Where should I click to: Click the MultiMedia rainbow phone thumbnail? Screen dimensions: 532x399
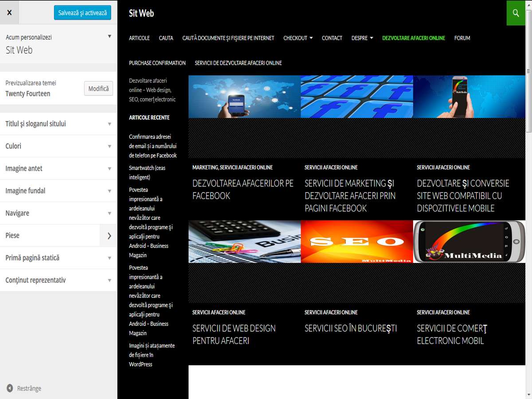pyautogui.click(x=469, y=242)
